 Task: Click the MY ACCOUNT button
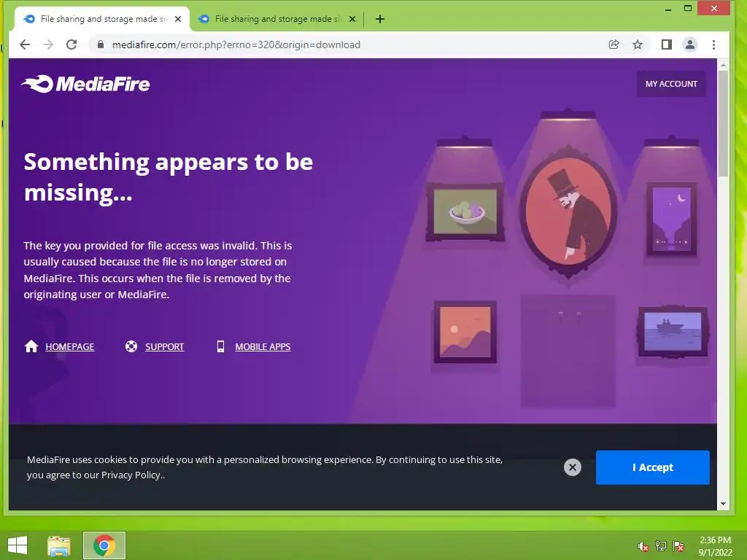point(671,84)
